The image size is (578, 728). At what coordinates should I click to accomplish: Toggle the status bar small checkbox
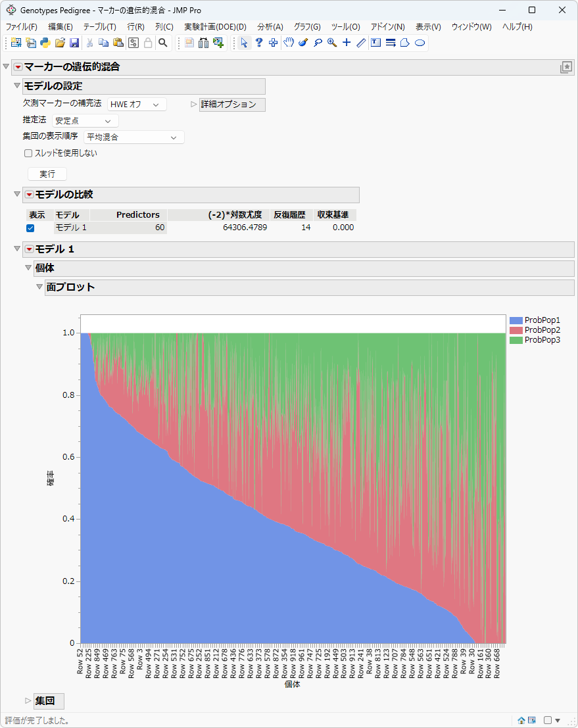(x=548, y=720)
